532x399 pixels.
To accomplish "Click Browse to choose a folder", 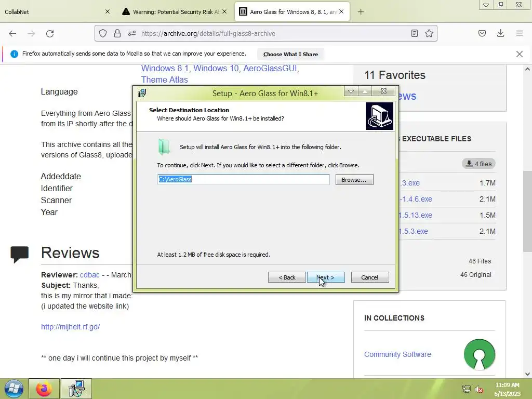I will point(354,179).
